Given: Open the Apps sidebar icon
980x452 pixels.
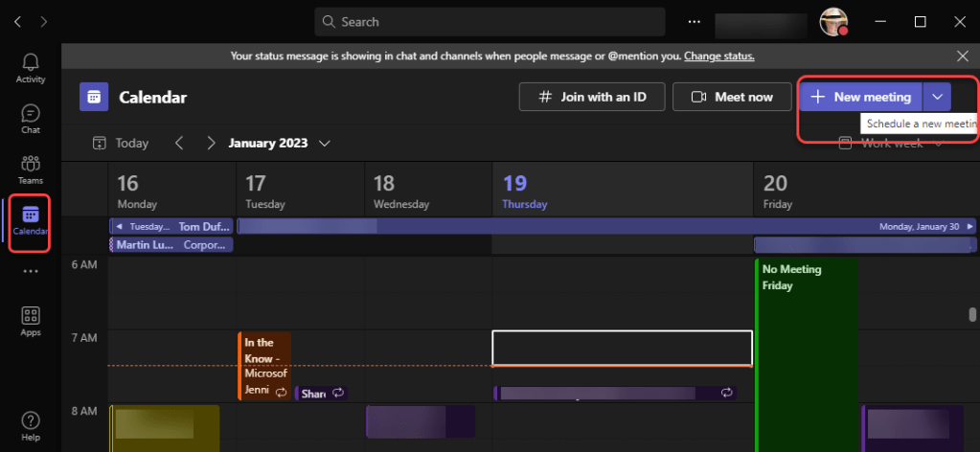Looking at the screenshot, I should pos(31,321).
